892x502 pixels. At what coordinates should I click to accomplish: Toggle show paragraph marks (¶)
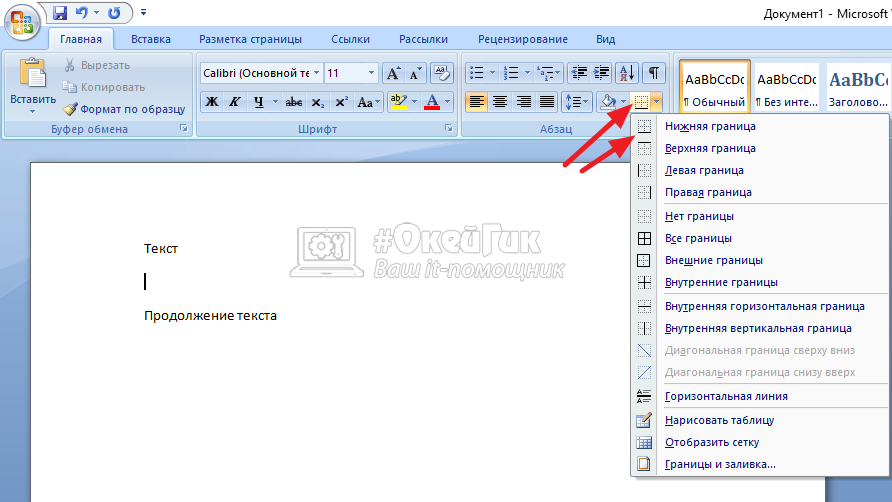pos(653,73)
